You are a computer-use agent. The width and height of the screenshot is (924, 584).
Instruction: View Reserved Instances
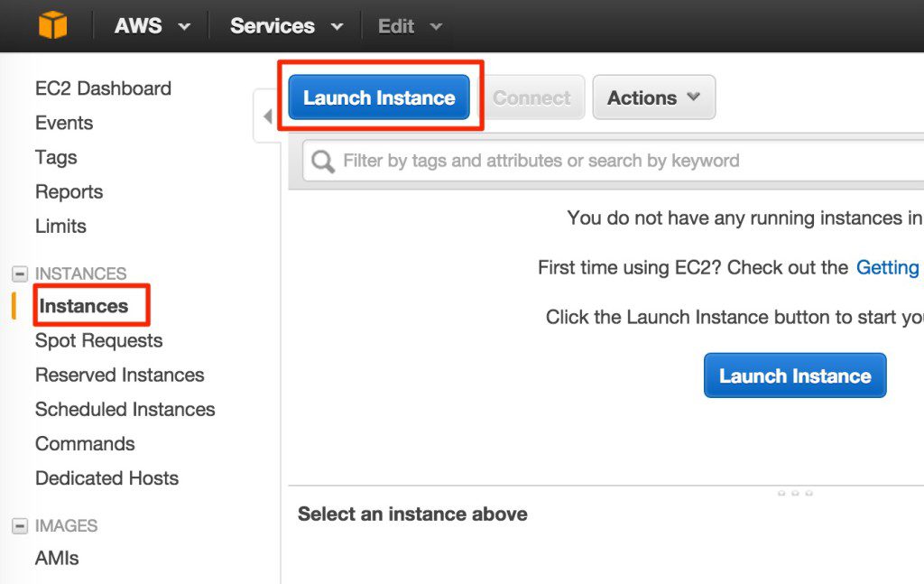(119, 375)
